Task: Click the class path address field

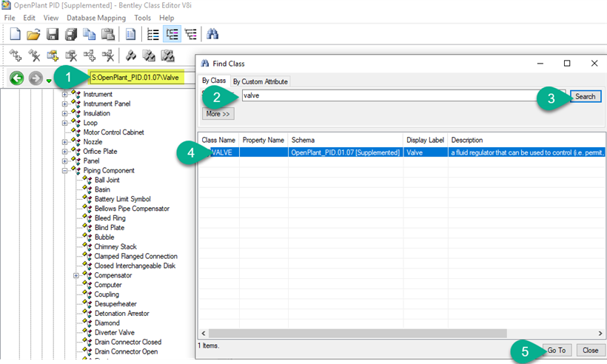Action: click(x=142, y=78)
